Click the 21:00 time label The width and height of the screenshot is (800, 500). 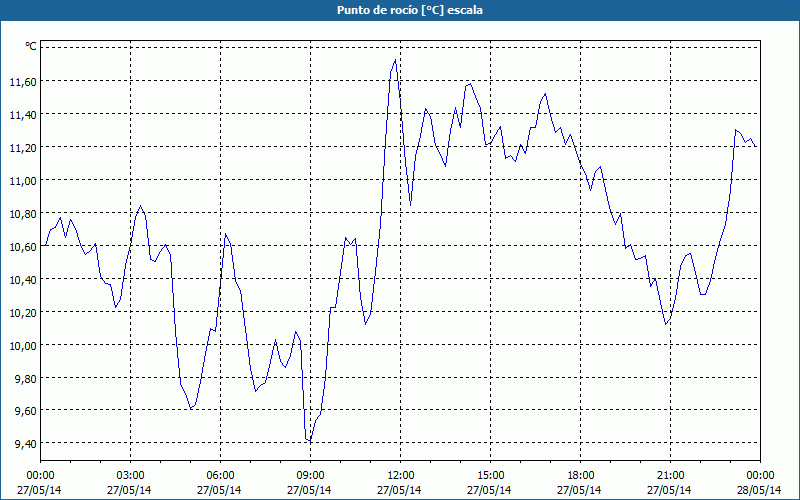(x=670, y=476)
